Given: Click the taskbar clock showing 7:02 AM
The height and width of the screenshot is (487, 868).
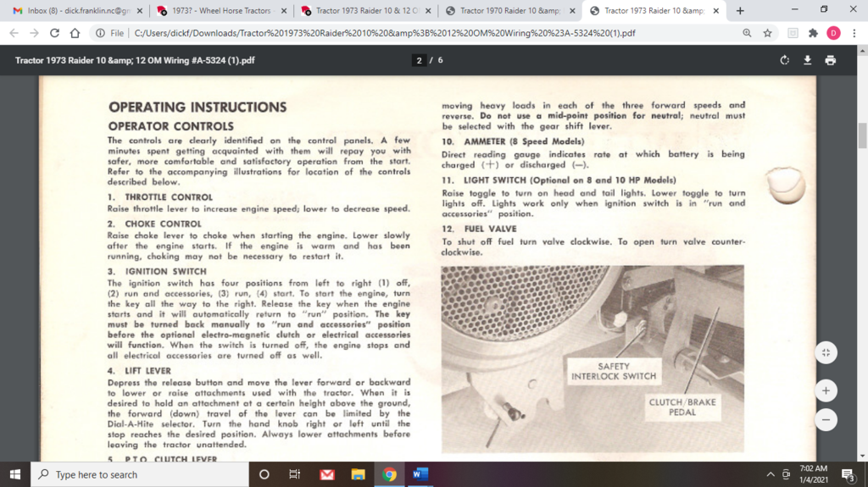Looking at the screenshot, I should coord(814,474).
